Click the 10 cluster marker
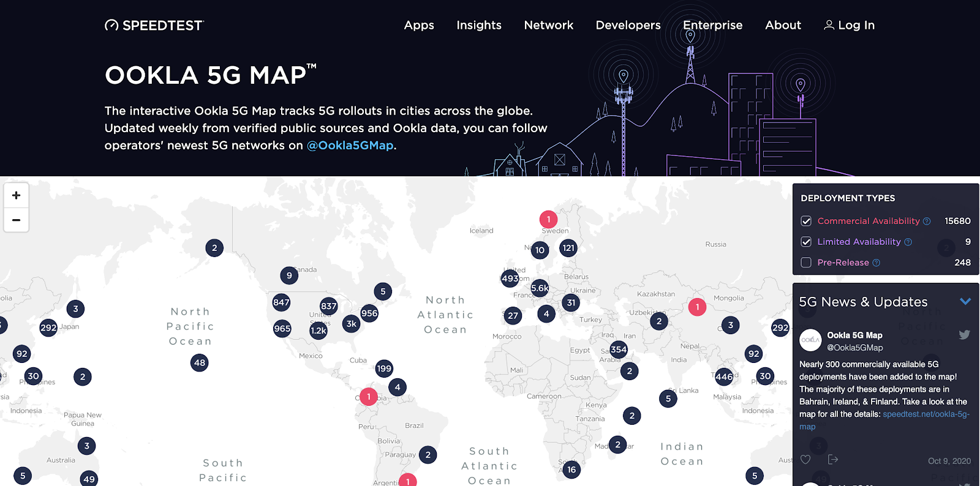 coord(540,250)
